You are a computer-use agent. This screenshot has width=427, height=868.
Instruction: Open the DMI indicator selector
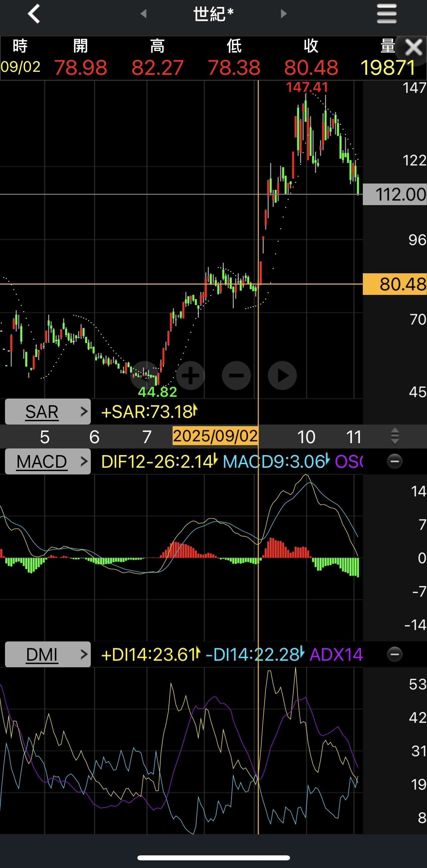click(48, 654)
